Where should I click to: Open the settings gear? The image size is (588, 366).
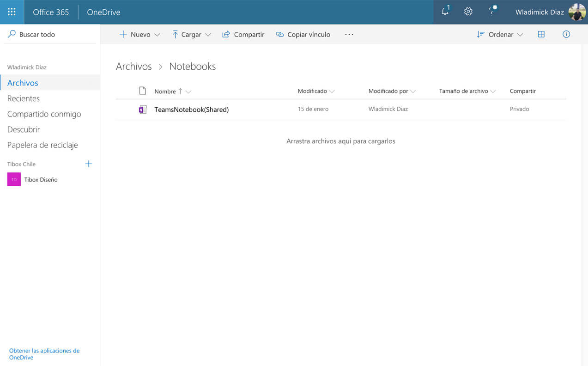click(x=468, y=12)
